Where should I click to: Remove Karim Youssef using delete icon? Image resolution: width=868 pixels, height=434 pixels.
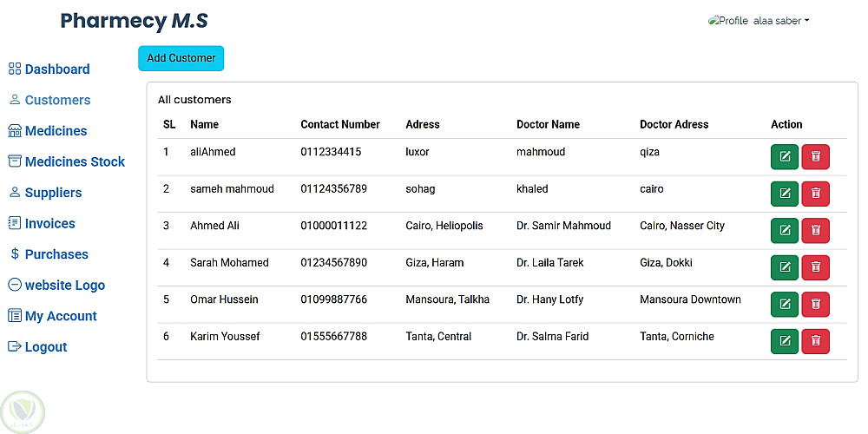click(x=815, y=341)
